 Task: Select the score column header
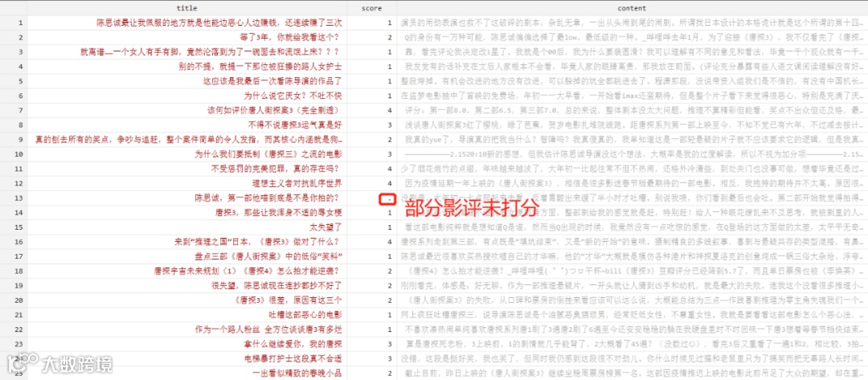pos(371,8)
